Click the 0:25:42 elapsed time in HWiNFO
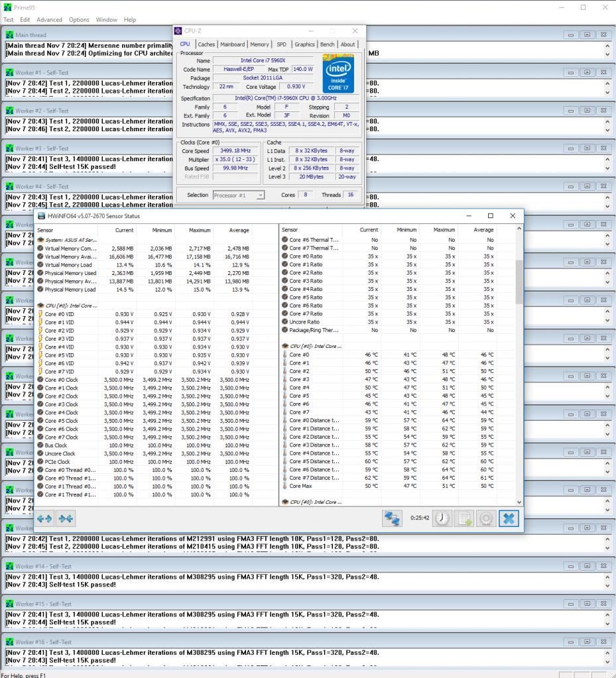 [420, 518]
